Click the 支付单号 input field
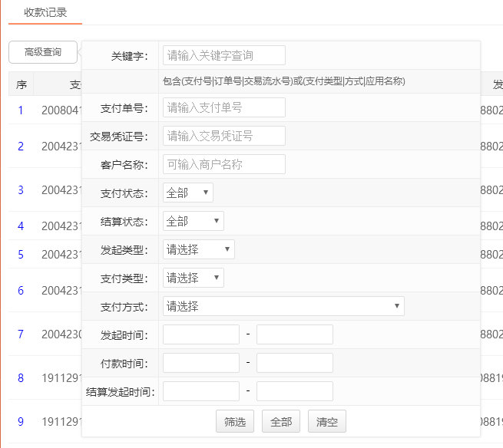This screenshot has width=503, height=448. click(223, 107)
